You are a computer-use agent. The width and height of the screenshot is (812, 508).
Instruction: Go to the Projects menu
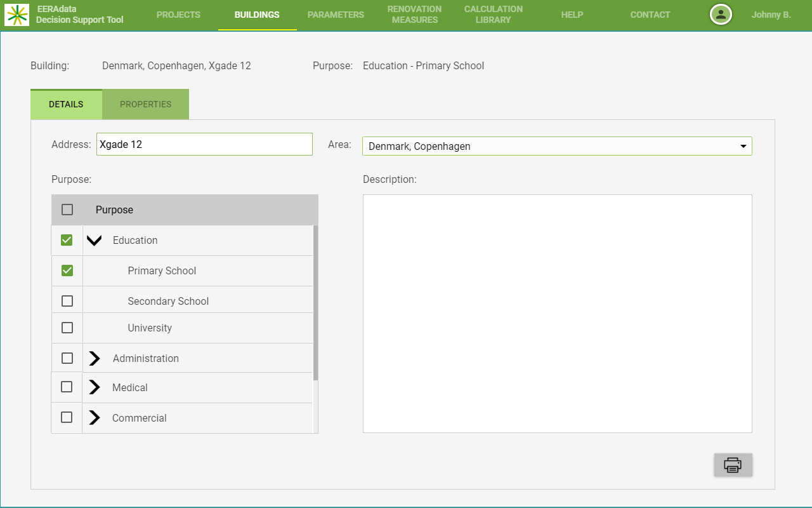[x=178, y=15]
